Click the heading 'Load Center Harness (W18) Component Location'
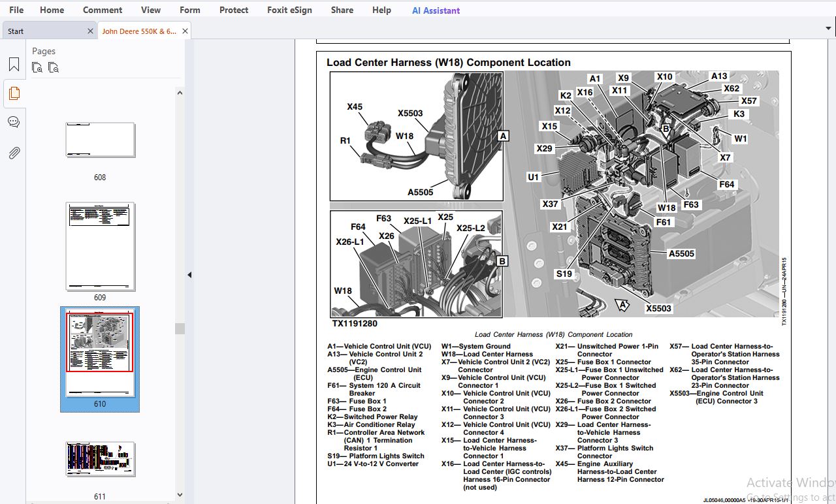 (x=449, y=63)
